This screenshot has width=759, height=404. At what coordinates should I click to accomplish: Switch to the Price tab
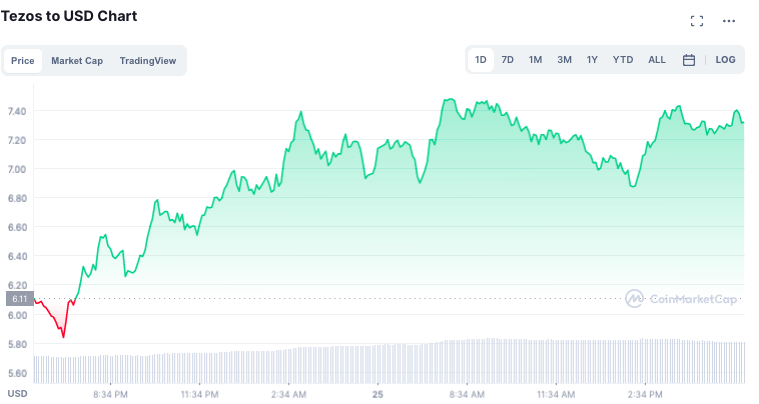pyautogui.click(x=22, y=61)
